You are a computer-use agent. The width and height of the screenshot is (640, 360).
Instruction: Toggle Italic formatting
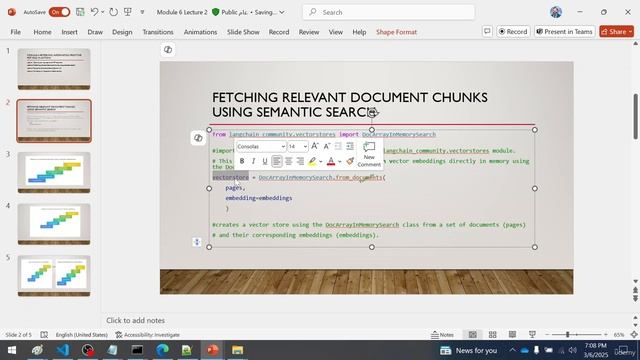(253, 161)
